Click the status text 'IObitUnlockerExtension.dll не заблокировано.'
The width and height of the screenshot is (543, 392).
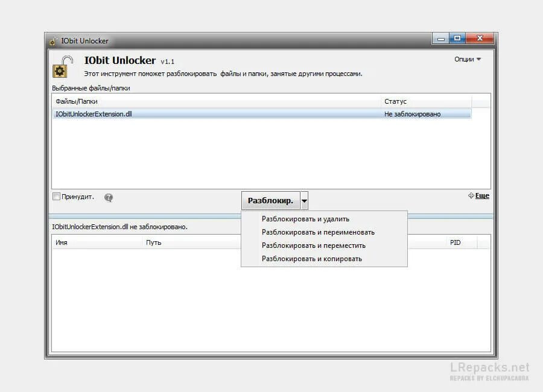tap(120, 227)
